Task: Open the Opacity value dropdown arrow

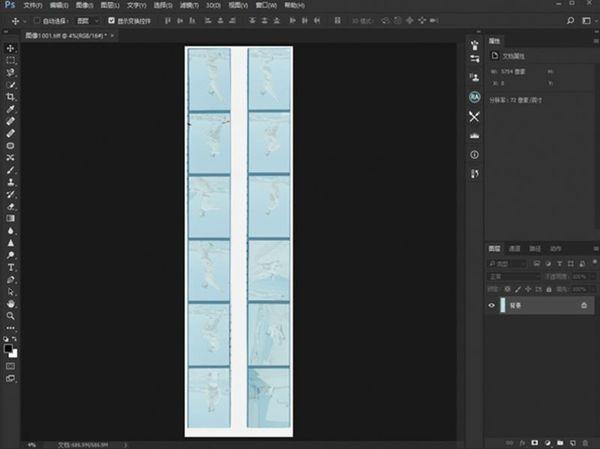Action: [593, 276]
